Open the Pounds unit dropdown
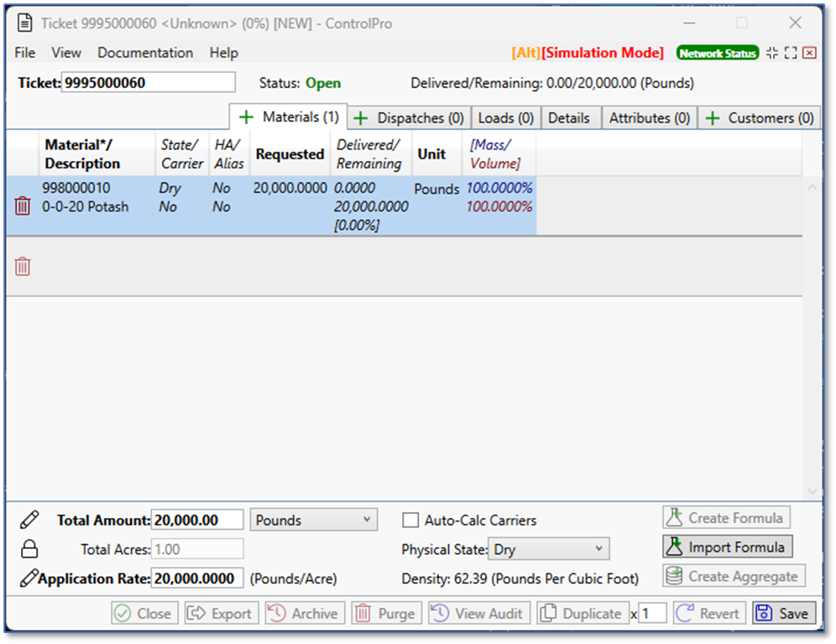This screenshot has height=644, width=836. tap(314, 521)
